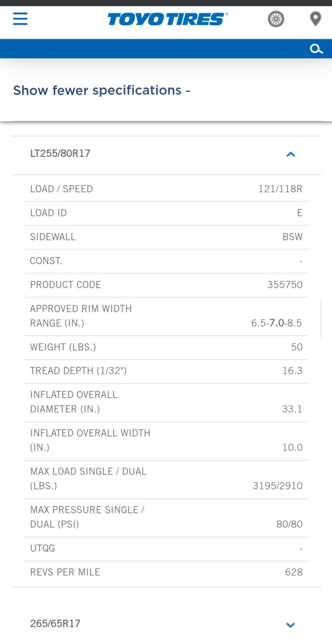Image resolution: width=332 pixels, height=644 pixels.
Task: Open the dealer locator pin icon
Action: (315, 19)
